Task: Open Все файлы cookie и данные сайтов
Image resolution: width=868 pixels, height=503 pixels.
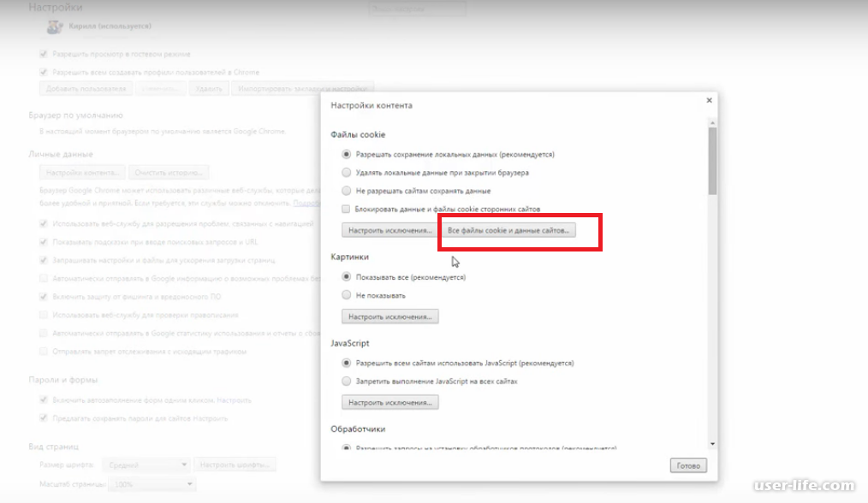Action: click(x=508, y=230)
